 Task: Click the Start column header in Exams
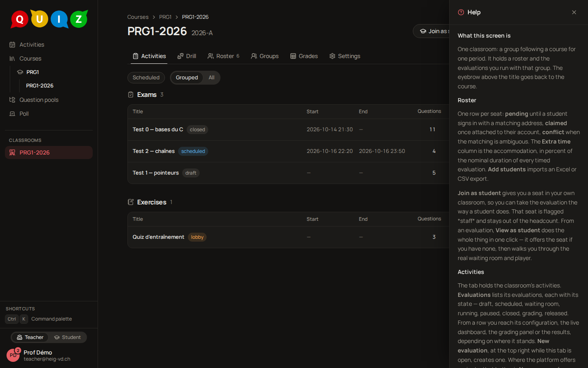[x=312, y=112]
